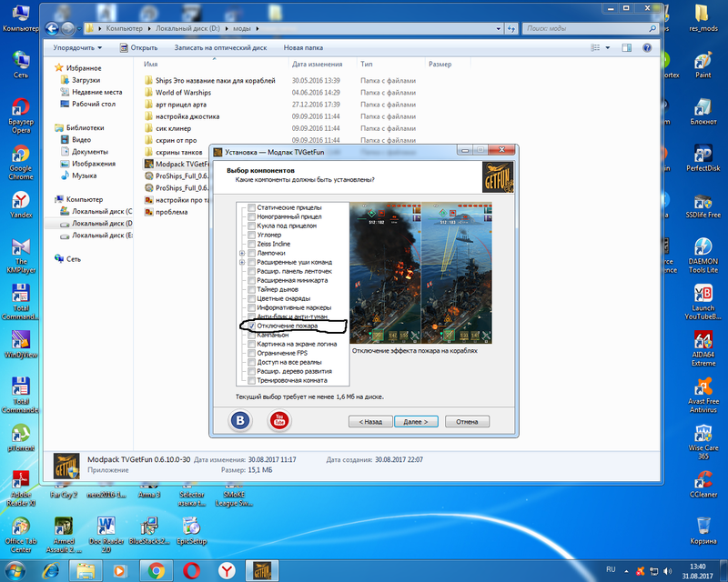Check the Статические прицелы component
This screenshot has width=728, height=582.
[251, 207]
